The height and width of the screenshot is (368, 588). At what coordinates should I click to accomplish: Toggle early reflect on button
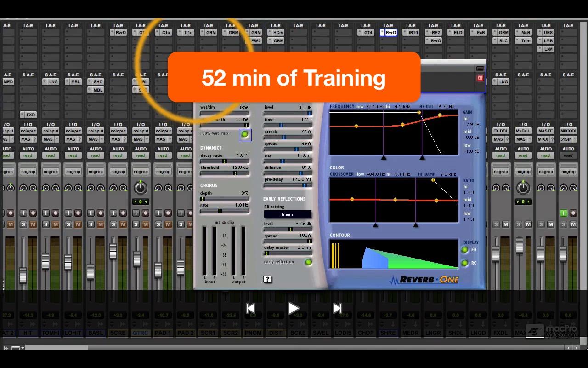pos(308,262)
